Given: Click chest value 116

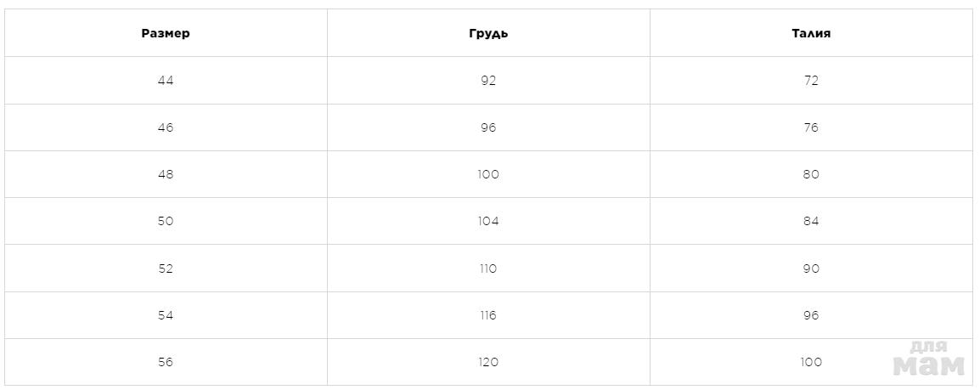Looking at the screenshot, I should pyautogui.click(x=488, y=315).
